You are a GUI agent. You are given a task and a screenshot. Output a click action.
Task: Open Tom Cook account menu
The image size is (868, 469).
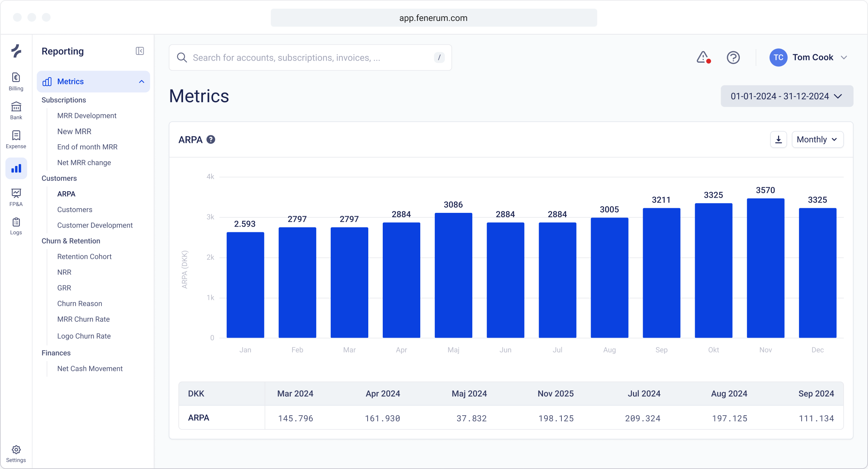pyautogui.click(x=810, y=57)
